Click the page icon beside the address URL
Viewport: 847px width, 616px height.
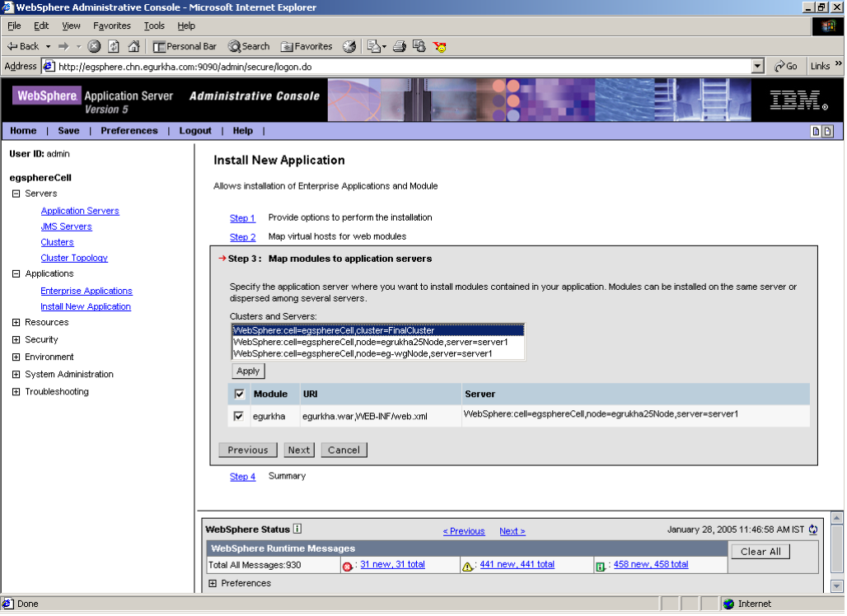[49, 67]
